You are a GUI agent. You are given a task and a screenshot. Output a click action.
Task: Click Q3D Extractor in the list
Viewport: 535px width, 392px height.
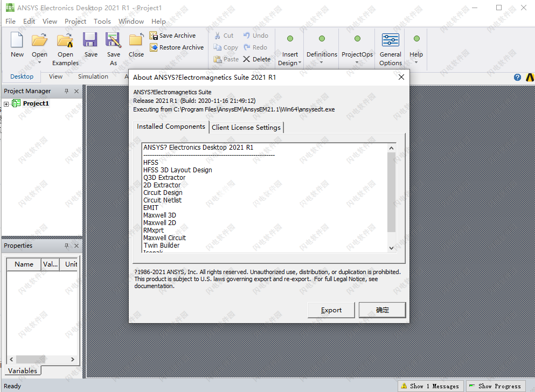164,178
